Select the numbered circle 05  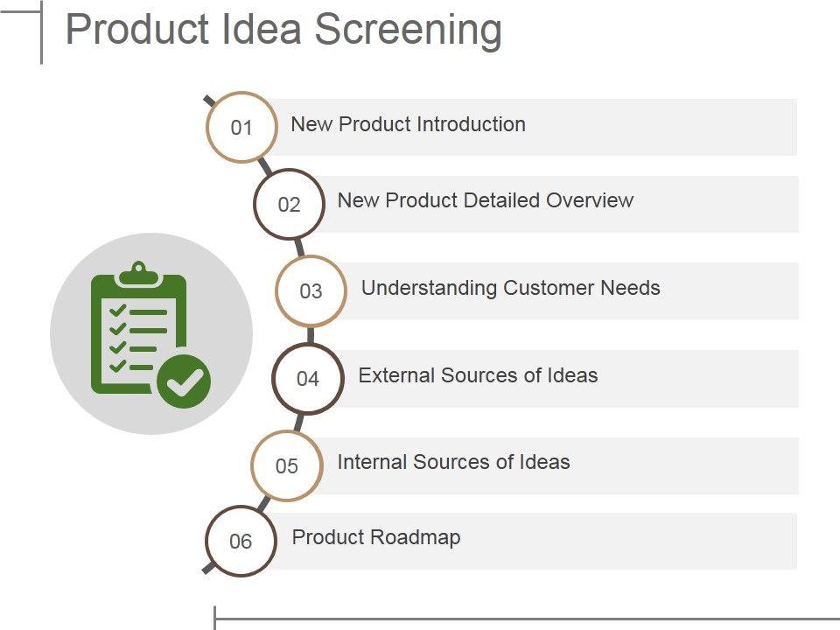(x=287, y=466)
